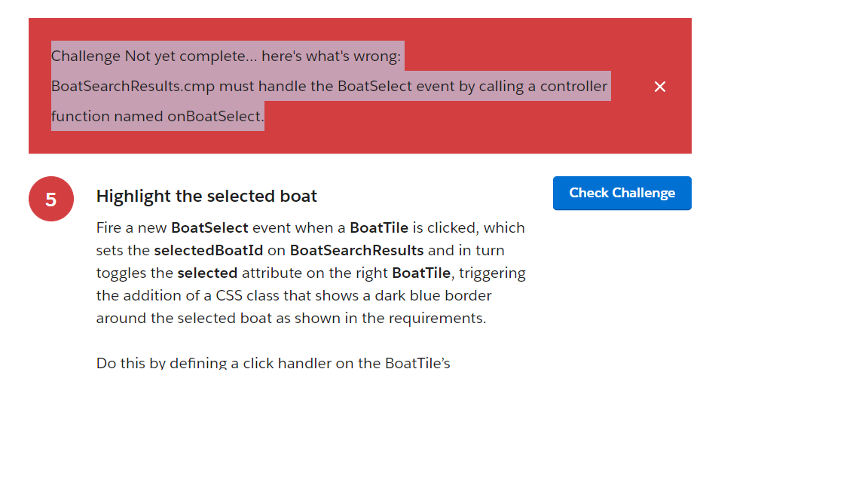Image resolution: width=868 pixels, height=488 pixels.
Task: Click the 'Highlight the selected boat' heading
Action: tap(206, 197)
